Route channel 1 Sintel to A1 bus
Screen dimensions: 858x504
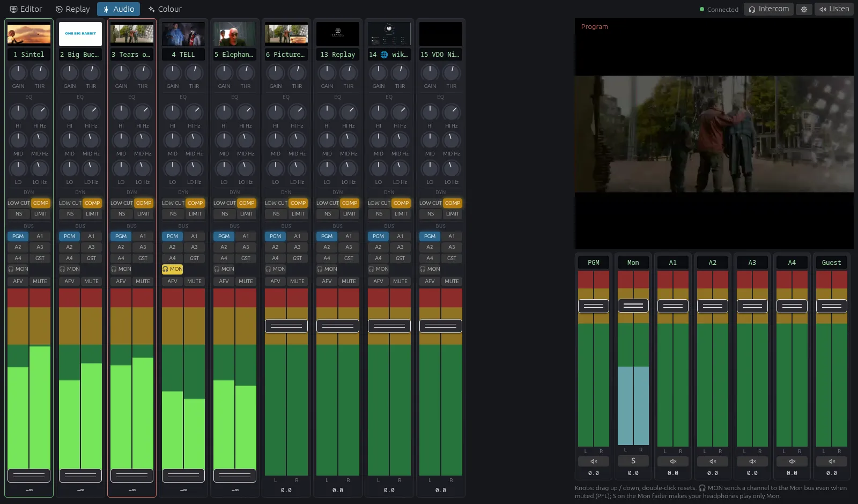(x=40, y=236)
